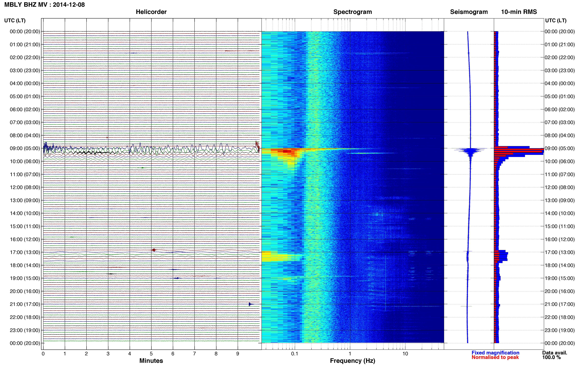Click left time label '10:00 (06:00)'
Viewport: 588px width, 368px height.
coord(25,161)
